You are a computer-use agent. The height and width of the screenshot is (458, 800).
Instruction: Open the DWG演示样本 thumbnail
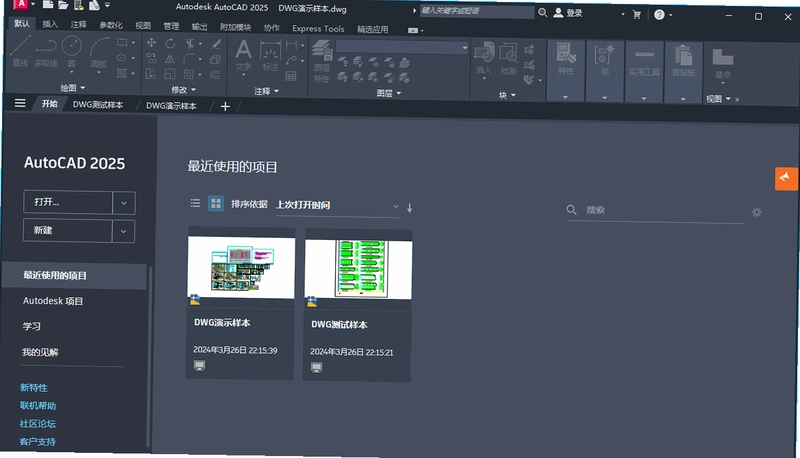(241, 267)
